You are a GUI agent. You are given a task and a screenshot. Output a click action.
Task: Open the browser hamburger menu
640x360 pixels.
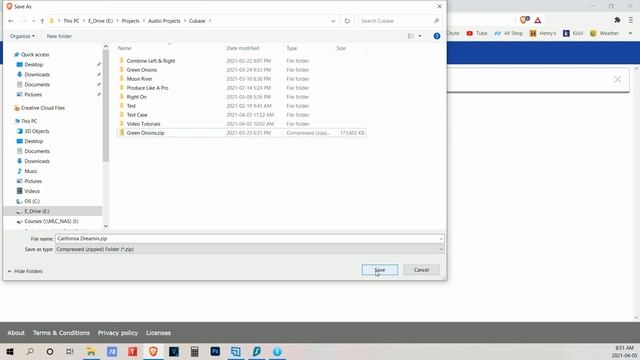631,20
